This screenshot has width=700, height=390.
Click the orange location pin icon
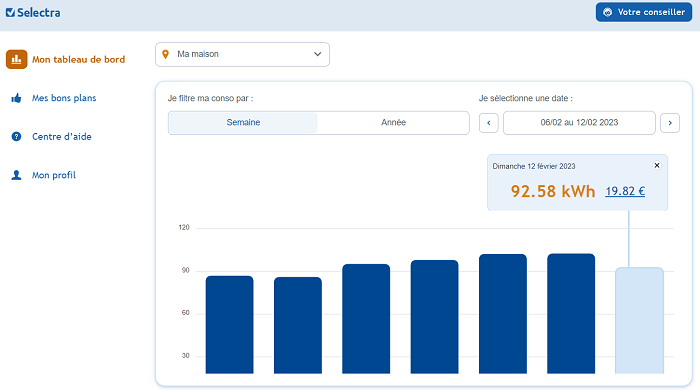166,54
